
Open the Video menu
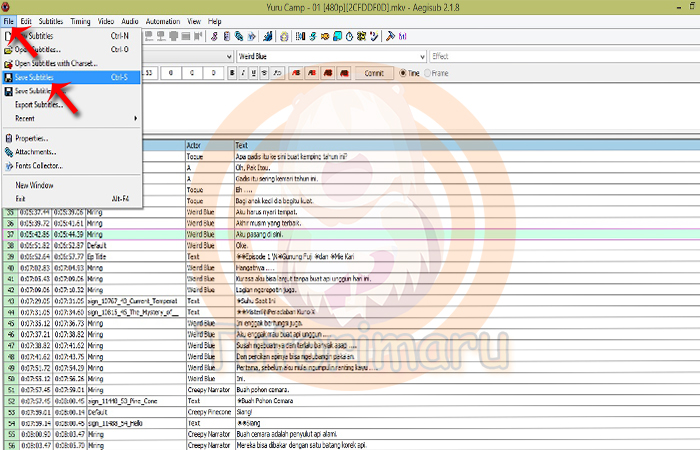pyautogui.click(x=106, y=21)
